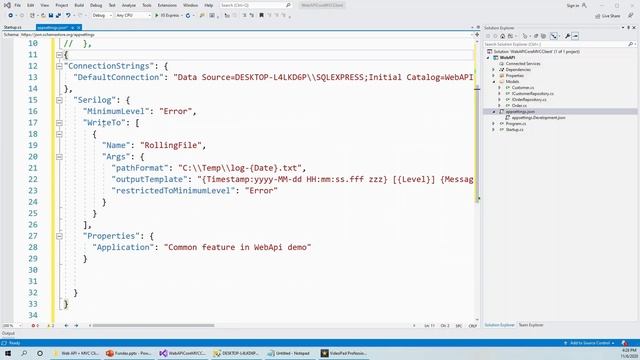Start debugging with IIS Express
Screen dimensions: 640x360
[x=167, y=16]
